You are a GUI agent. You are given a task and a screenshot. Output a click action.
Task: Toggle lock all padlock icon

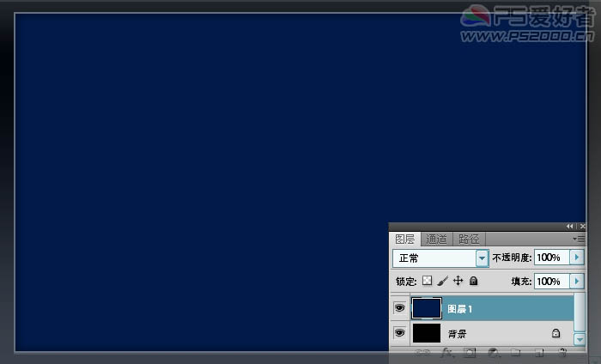click(x=474, y=281)
